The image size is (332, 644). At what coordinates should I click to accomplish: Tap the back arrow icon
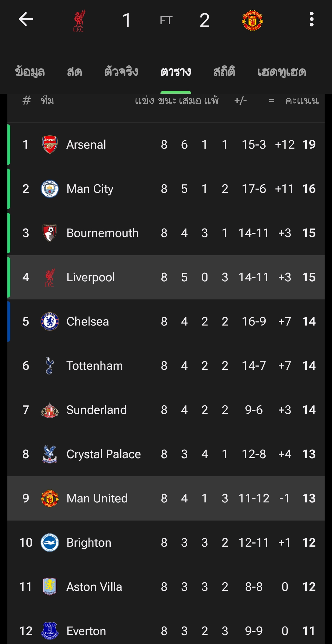tap(26, 20)
